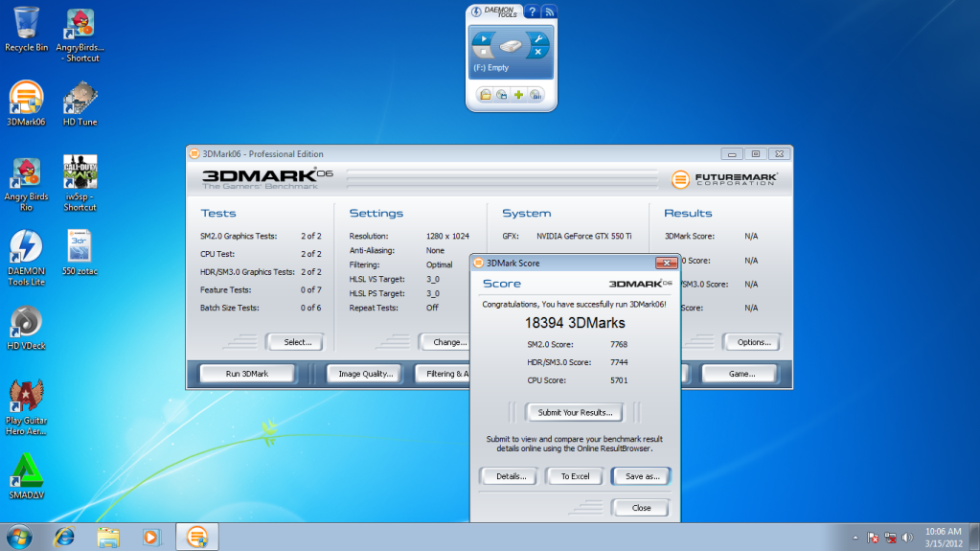Click Options... under Results

[753, 342]
